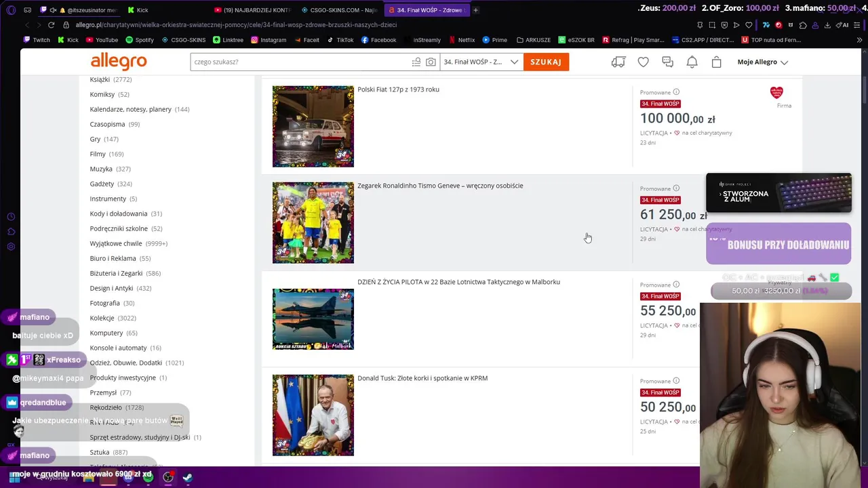The image size is (868, 488).
Task: Open the favorites heart icon in Allegro header
Action: [643, 62]
